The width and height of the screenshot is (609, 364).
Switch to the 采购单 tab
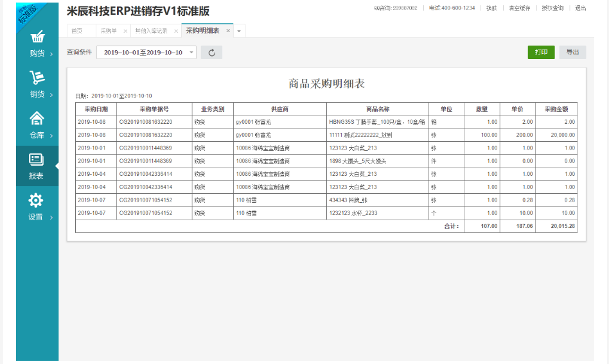[107, 31]
